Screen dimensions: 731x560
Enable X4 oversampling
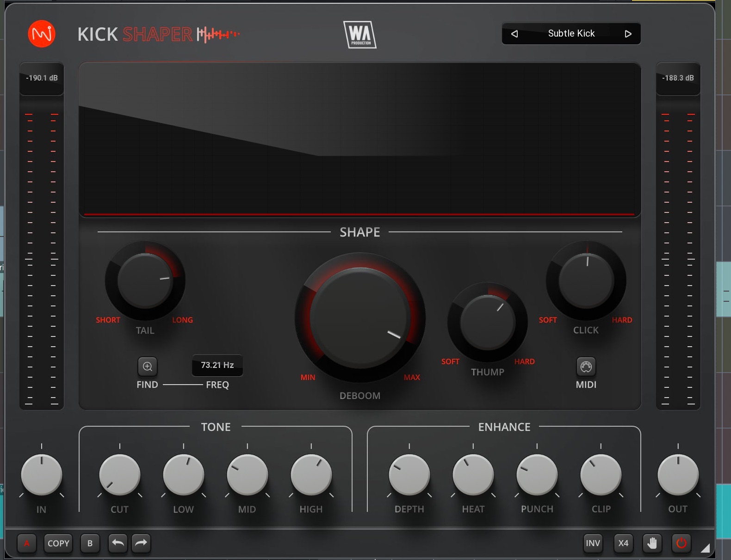coord(623,543)
